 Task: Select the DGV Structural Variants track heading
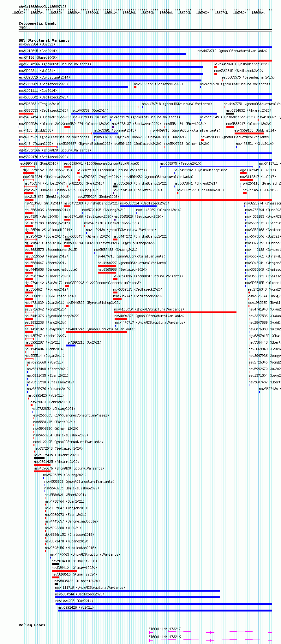click(44, 40)
